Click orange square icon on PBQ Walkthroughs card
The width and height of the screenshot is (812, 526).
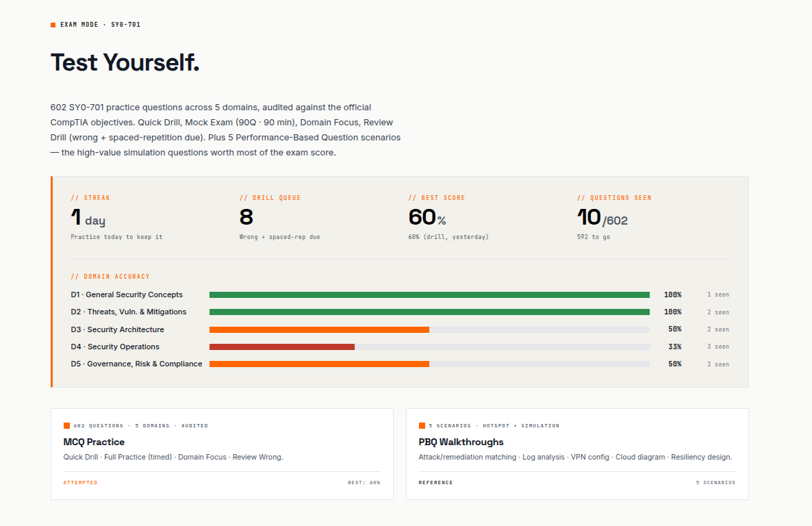[x=422, y=425]
